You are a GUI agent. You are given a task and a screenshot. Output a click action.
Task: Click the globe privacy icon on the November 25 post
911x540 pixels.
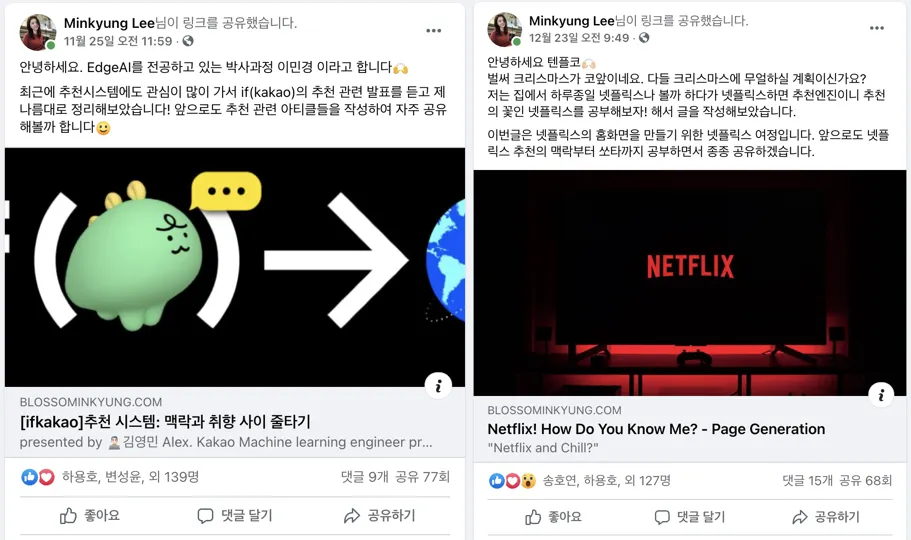188,41
